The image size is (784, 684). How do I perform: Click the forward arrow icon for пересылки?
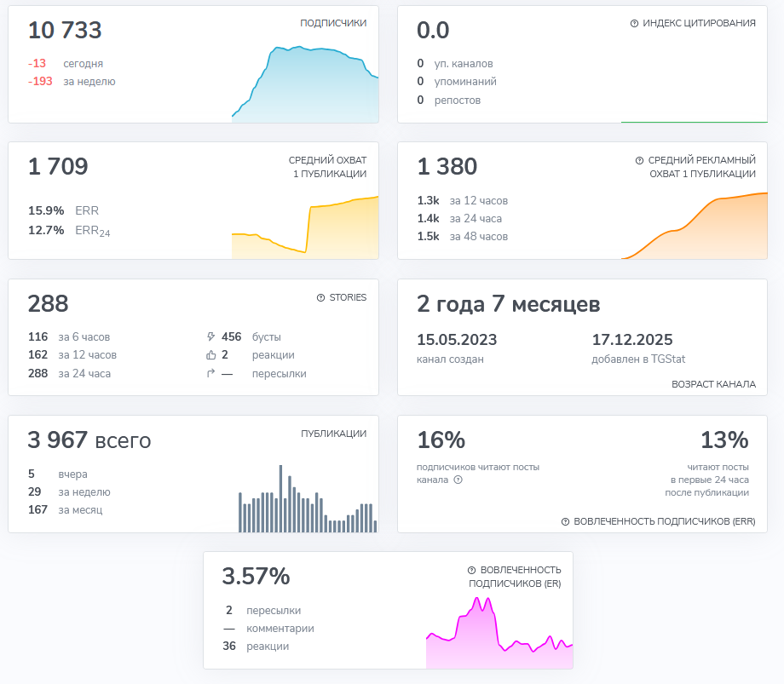click(x=210, y=374)
